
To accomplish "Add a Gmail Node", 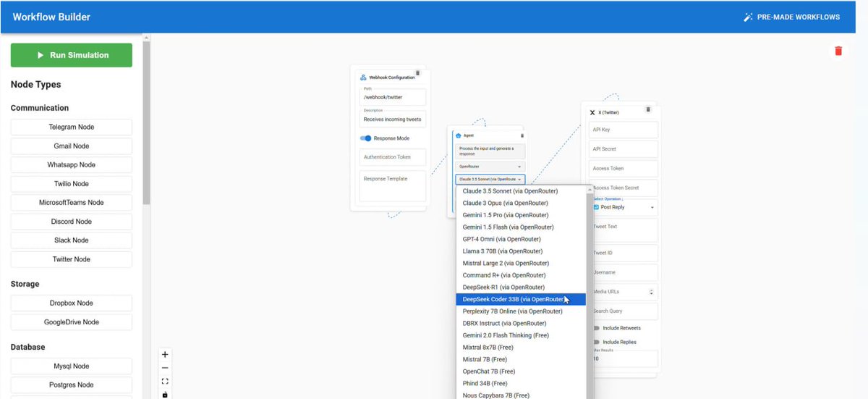I will point(72,146).
